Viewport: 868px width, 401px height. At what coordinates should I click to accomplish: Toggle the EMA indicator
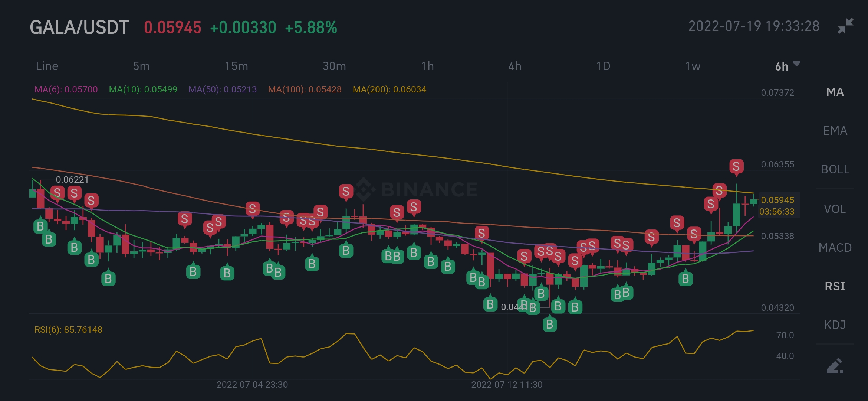coord(835,131)
